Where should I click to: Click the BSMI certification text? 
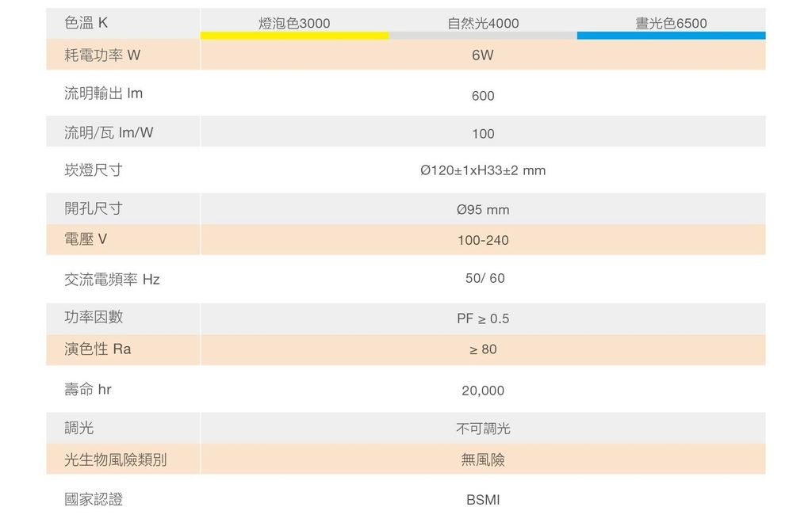(x=483, y=500)
